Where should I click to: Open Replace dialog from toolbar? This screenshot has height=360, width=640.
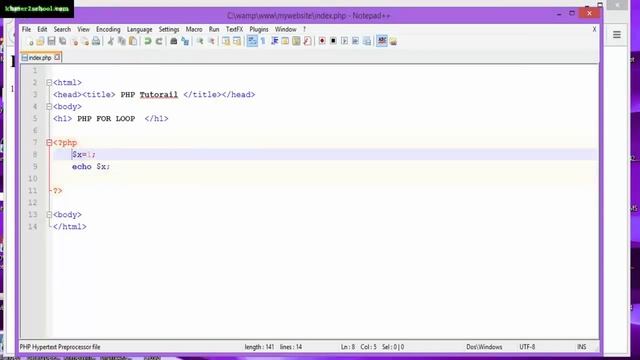click(x=185, y=41)
